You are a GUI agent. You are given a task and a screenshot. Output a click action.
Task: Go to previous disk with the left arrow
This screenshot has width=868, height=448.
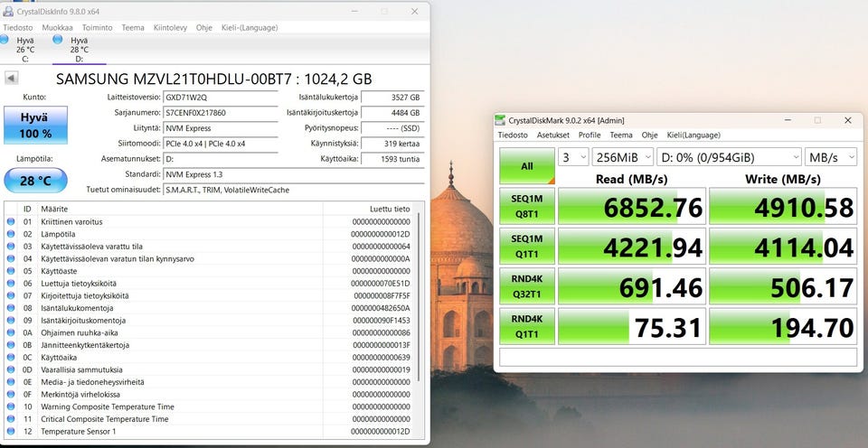coord(11,78)
